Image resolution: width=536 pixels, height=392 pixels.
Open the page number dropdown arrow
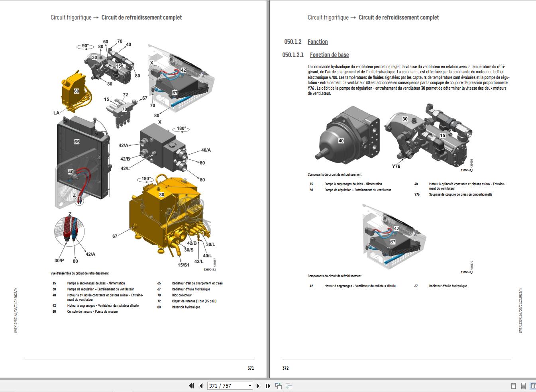click(x=250, y=386)
